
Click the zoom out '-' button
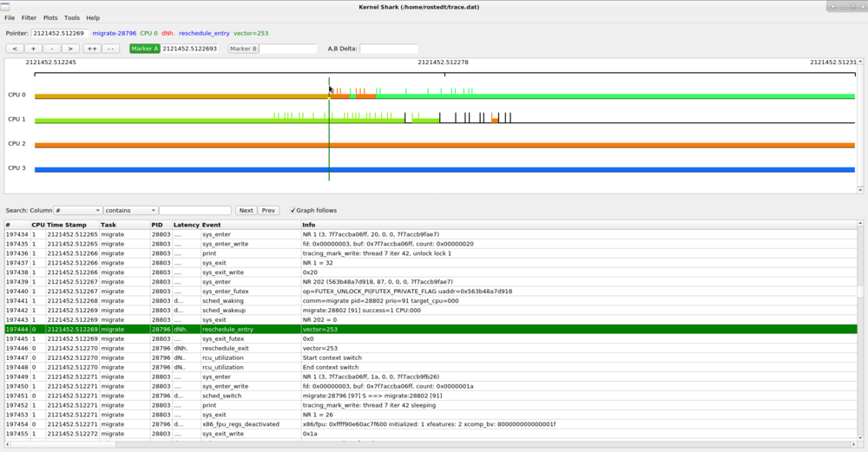52,49
